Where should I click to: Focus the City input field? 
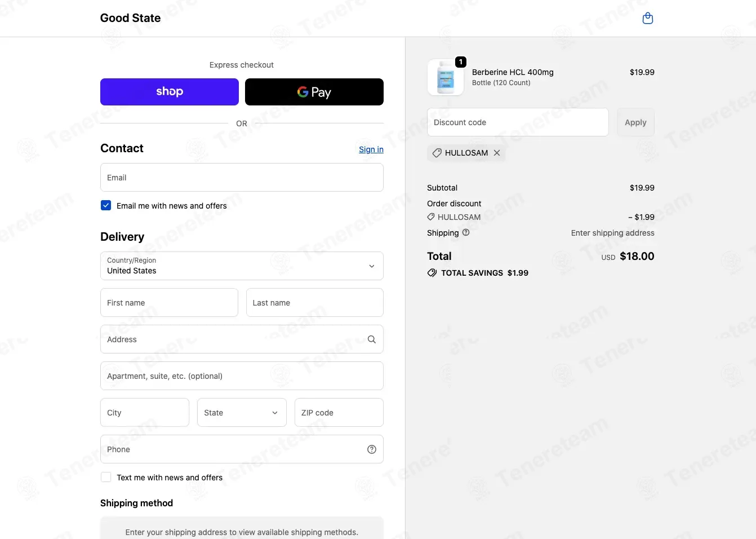[145, 413]
